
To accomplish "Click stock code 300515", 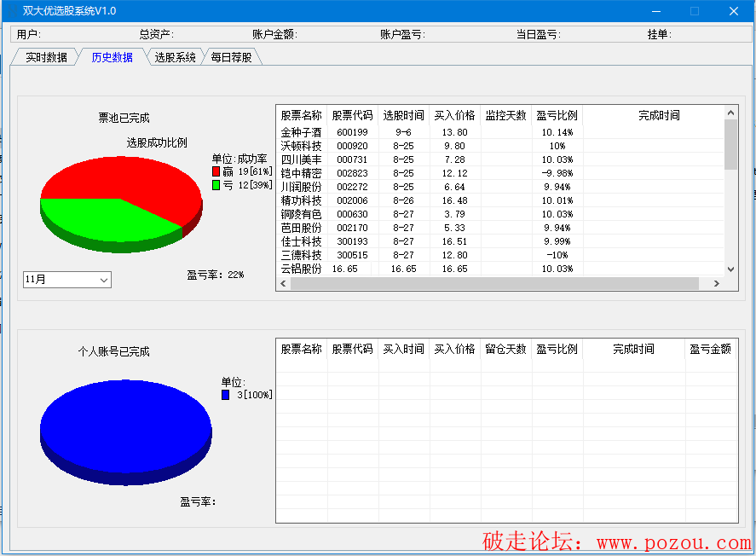I will 353,255.
